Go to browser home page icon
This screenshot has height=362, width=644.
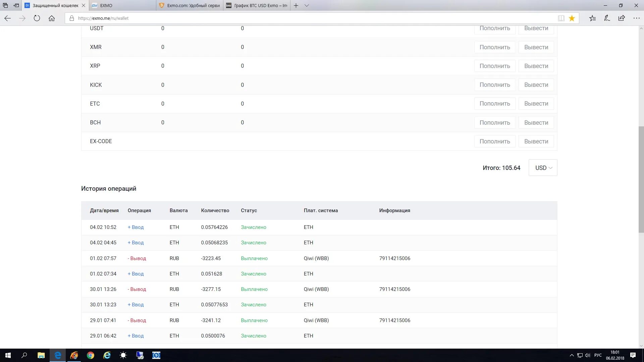pyautogui.click(x=52, y=18)
